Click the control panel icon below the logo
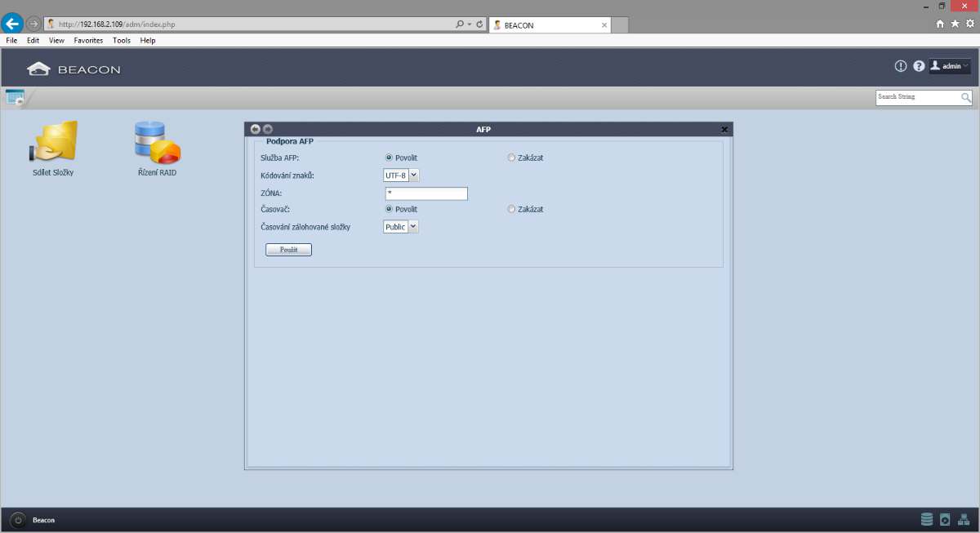 [15, 98]
